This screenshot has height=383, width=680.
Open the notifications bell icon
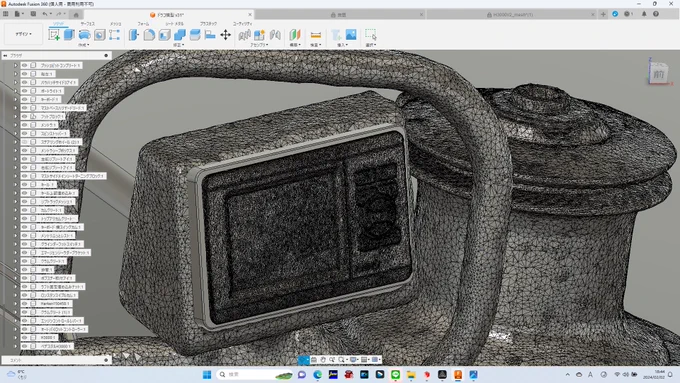(644, 14)
